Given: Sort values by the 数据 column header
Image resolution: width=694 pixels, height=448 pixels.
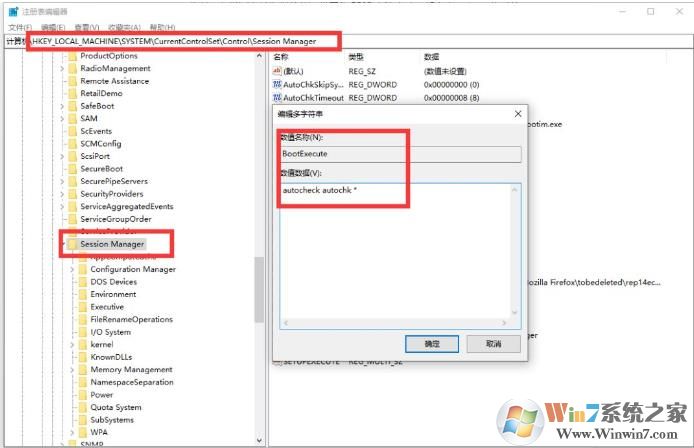Looking at the screenshot, I should tap(432, 57).
